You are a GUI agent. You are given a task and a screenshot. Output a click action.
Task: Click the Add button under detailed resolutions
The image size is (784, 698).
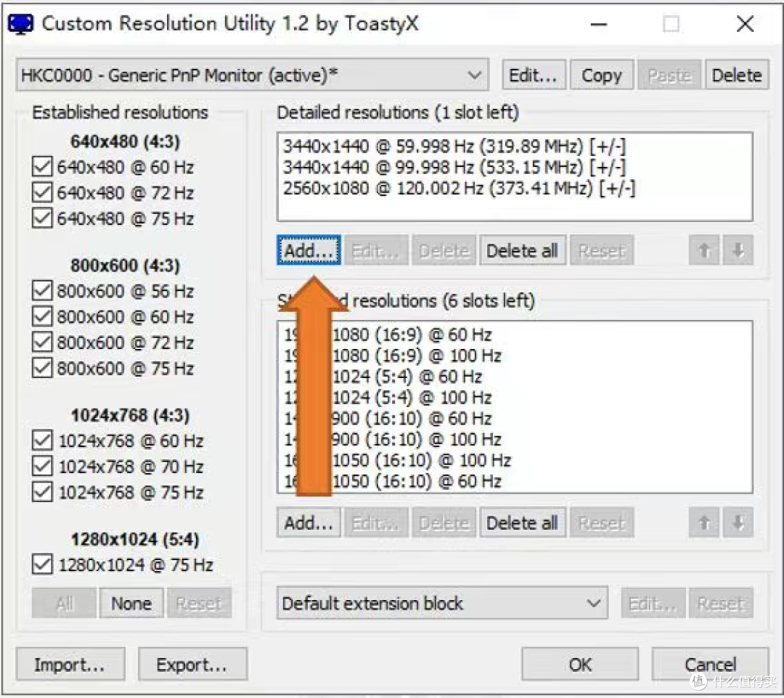(308, 250)
